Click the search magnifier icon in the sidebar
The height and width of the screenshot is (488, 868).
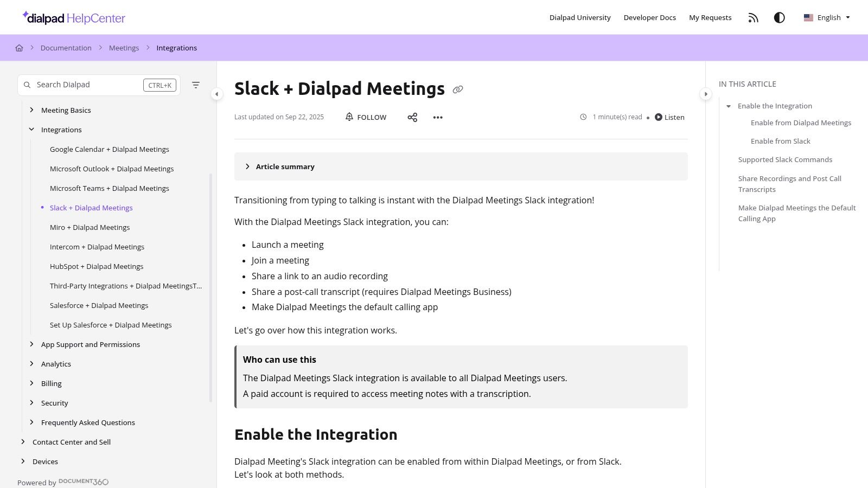point(27,85)
